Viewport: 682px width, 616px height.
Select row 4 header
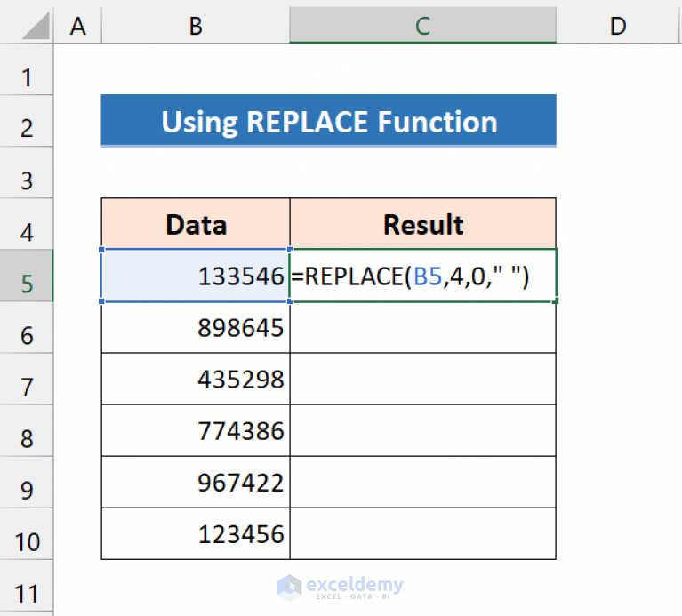(x=27, y=224)
